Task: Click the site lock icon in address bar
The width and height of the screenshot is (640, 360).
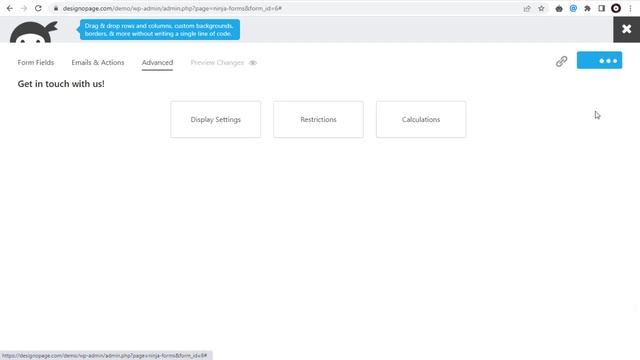Action: coord(56,8)
